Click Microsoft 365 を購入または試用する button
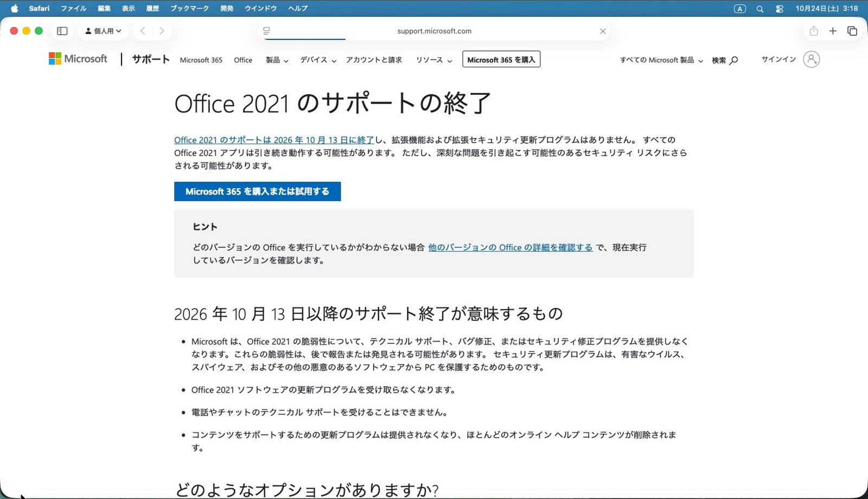The height and width of the screenshot is (499, 868). 257,191
